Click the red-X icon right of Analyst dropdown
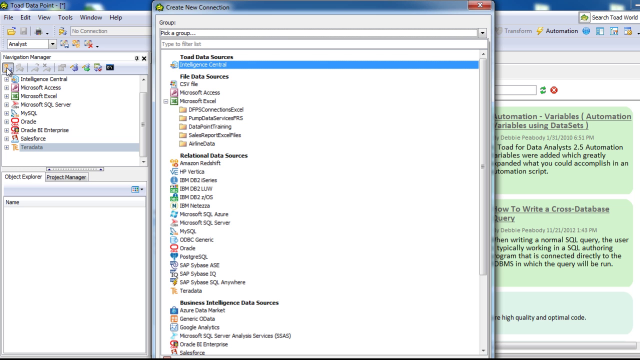 88,44
